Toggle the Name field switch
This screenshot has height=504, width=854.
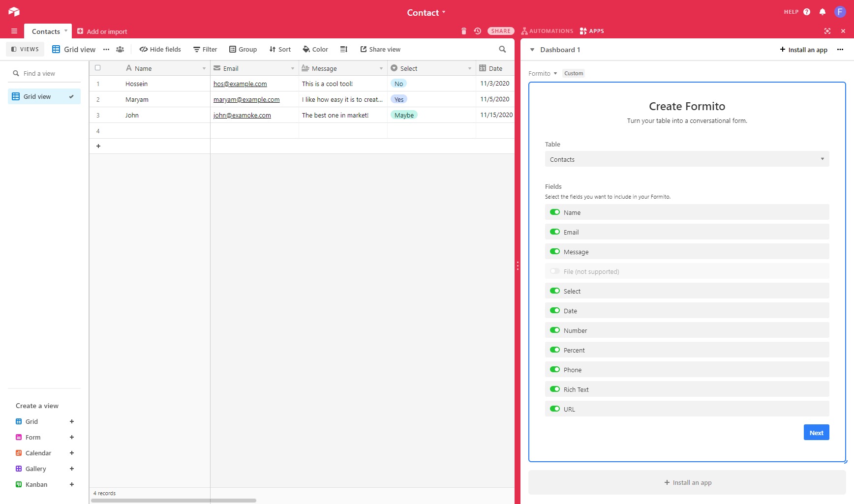[x=555, y=212]
